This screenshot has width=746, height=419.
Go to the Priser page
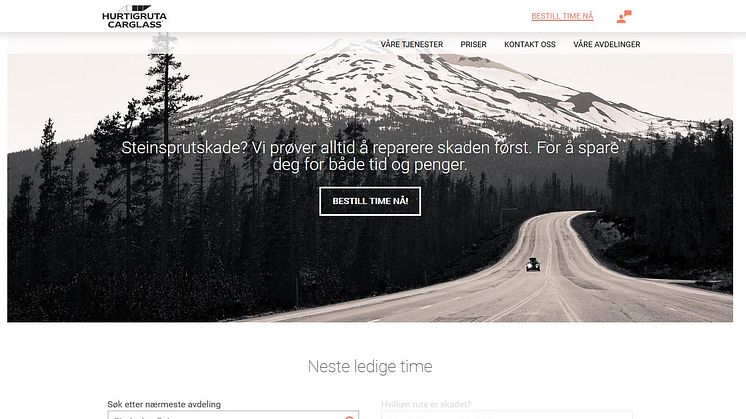[x=473, y=44]
